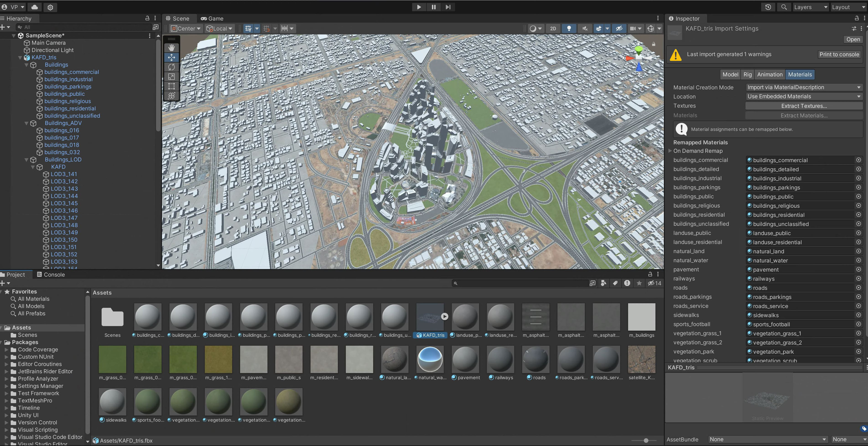Click the Extract Textures button
Screen dimensions: 868x446
pos(804,106)
